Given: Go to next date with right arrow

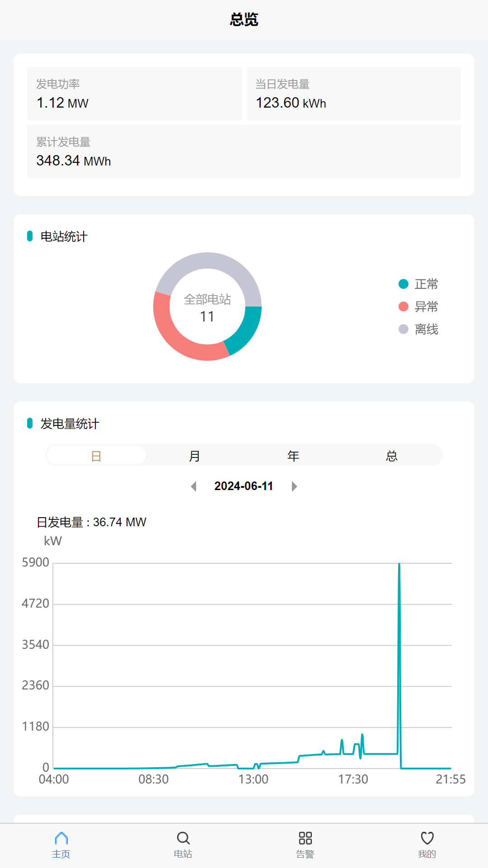Looking at the screenshot, I should tap(294, 486).
